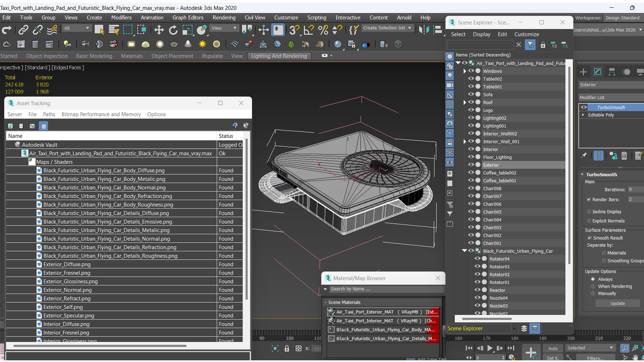Click the Unlink Selection icon
This screenshot has height=362, width=644.
pos(37,30)
